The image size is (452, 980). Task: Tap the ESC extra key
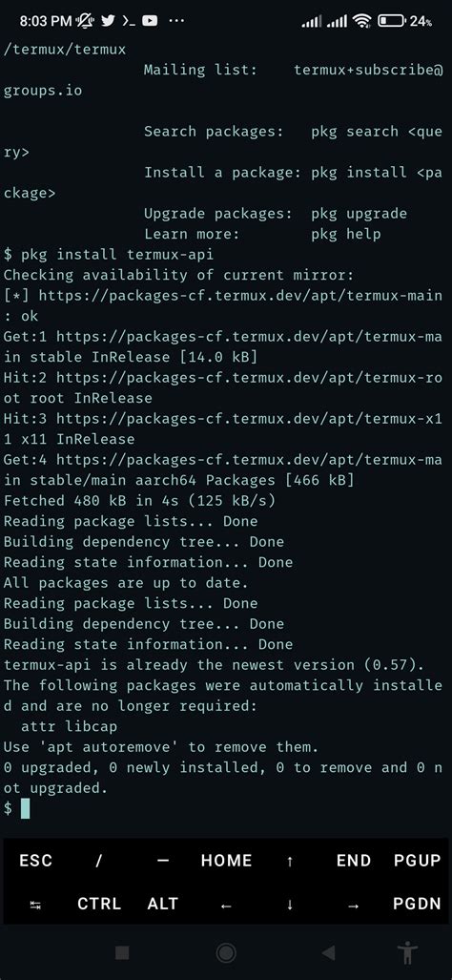pos(35,861)
